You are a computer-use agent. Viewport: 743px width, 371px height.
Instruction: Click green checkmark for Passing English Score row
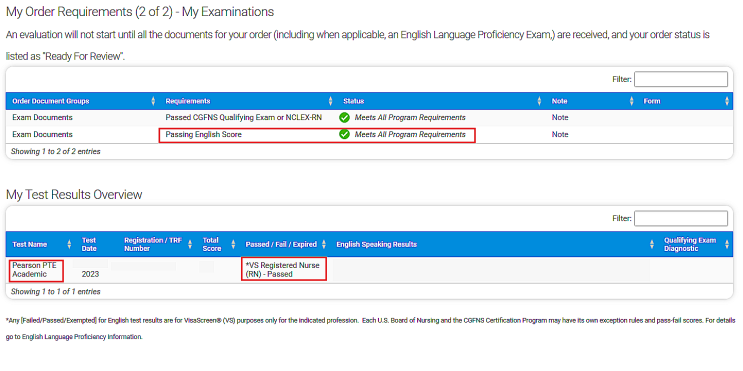[x=344, y=135]
